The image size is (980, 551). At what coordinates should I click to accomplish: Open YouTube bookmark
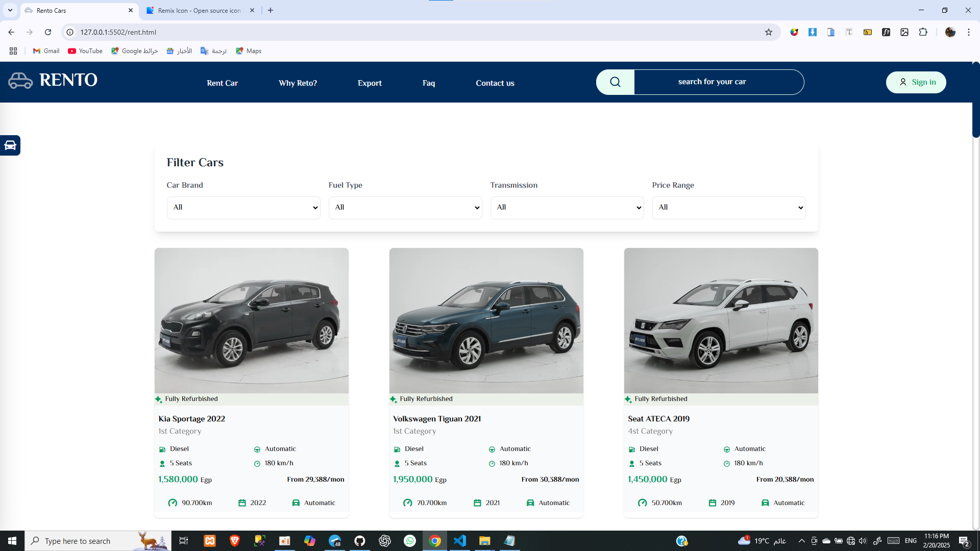tap(85, 51)
